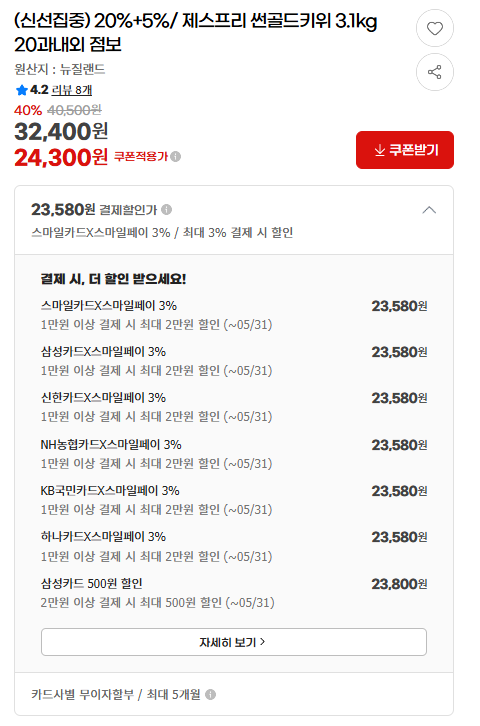Open share options with share icon
480x726 pixels.
[435, 72]
